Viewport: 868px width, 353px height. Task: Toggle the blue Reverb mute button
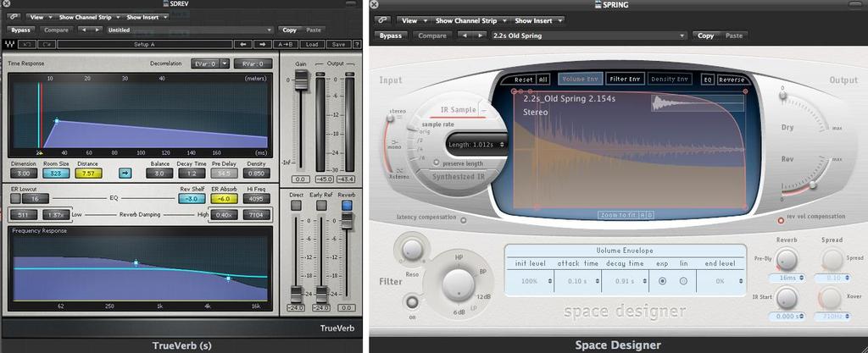click(347, 206)
